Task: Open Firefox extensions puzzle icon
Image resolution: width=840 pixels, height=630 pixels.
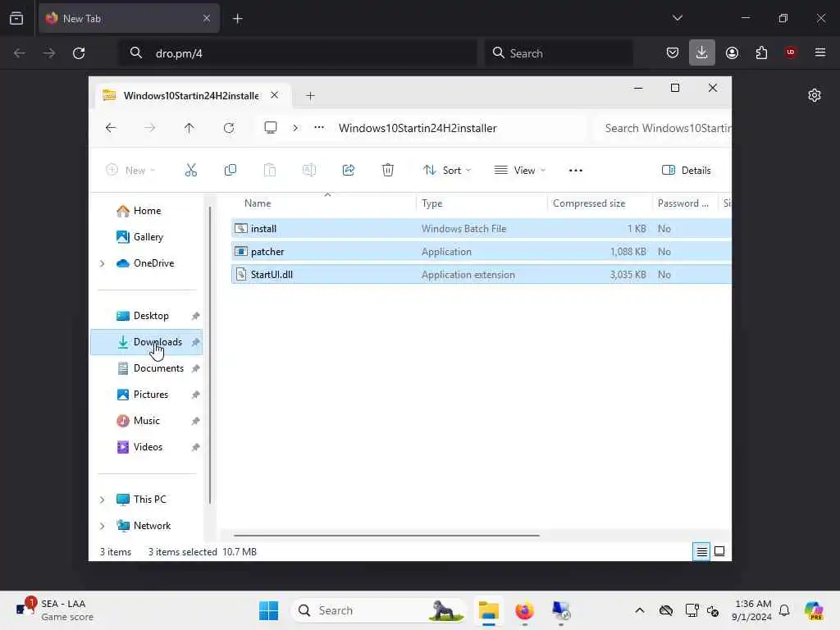Action: point(761,52)
